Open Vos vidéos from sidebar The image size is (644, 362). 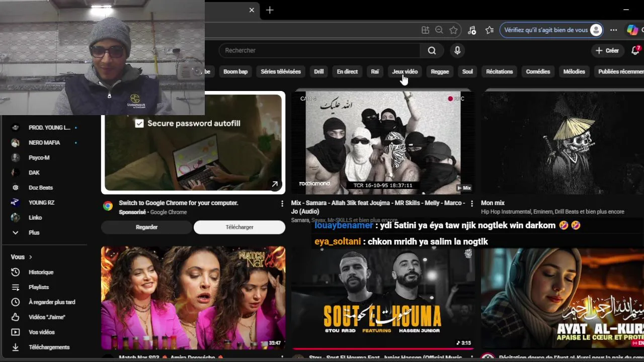pos(44,332)
